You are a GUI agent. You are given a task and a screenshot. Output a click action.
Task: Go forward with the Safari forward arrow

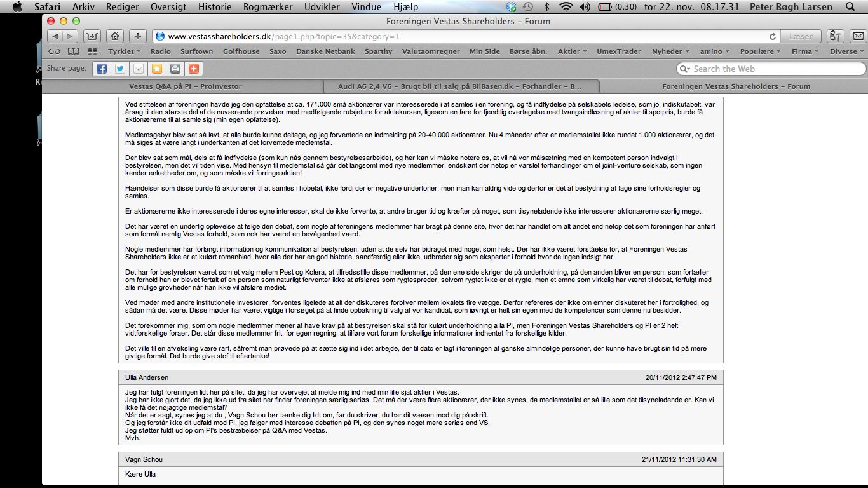tap(71, 36)
